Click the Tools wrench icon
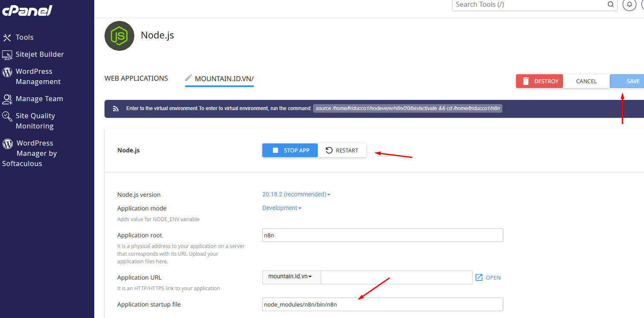Screen dimensions: 644x318 coord(7,38)
